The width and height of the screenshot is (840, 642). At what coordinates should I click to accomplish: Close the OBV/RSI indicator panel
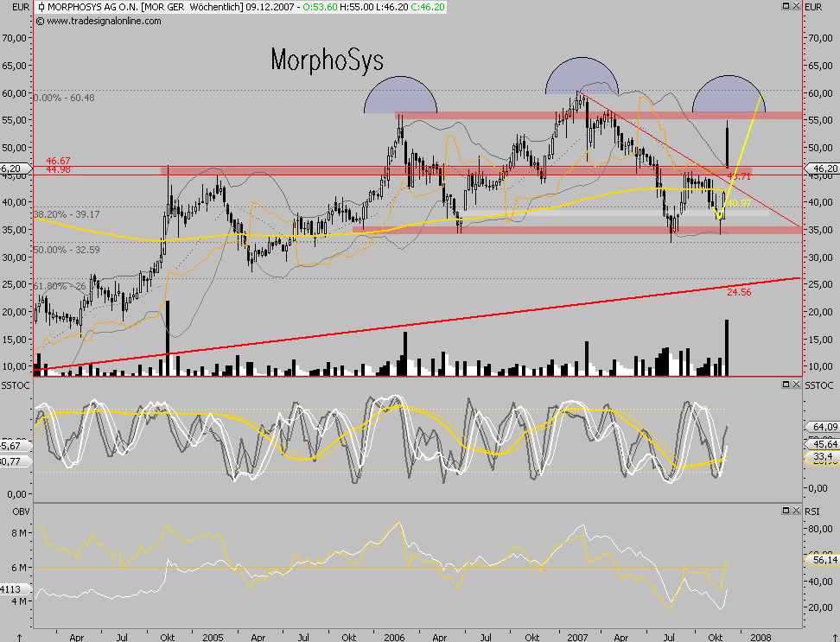tap(796, 511)
